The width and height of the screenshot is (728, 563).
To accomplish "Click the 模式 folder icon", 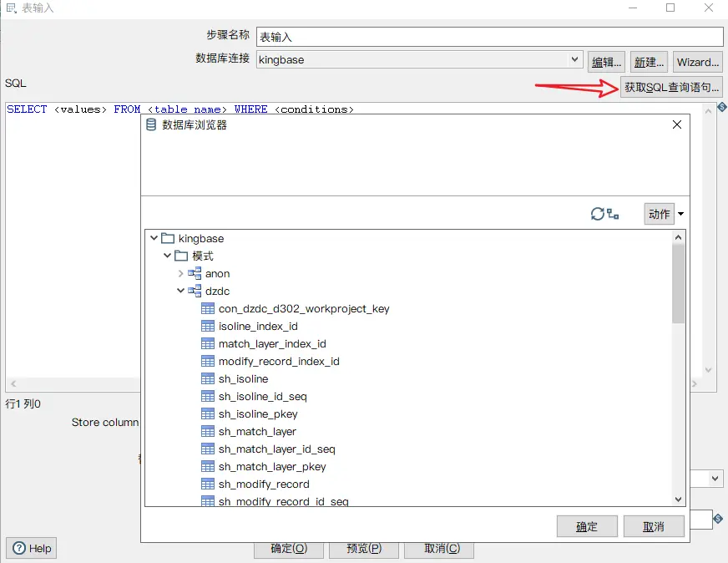I will 181,256.
